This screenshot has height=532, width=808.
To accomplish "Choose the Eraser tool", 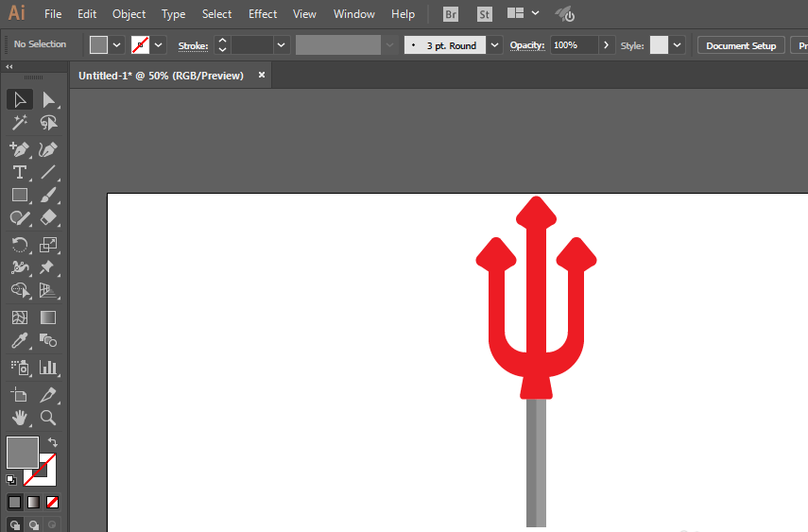I will tap(48, 218).
